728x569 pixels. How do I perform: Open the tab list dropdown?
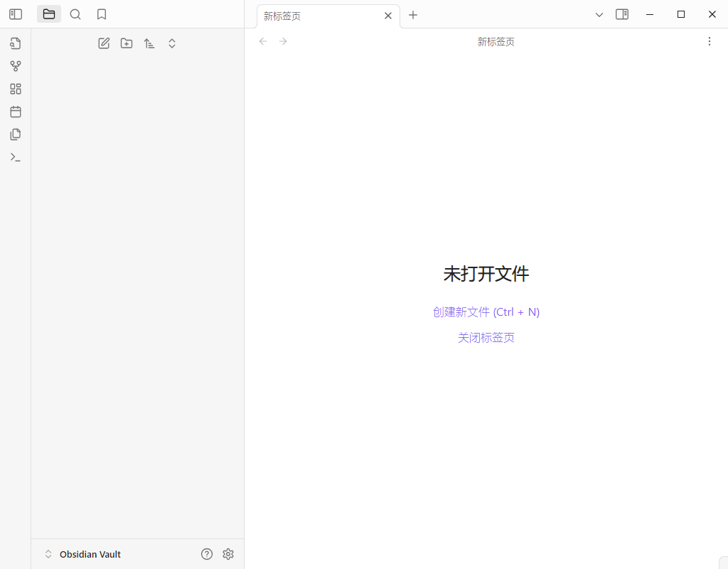coord(599,14)
